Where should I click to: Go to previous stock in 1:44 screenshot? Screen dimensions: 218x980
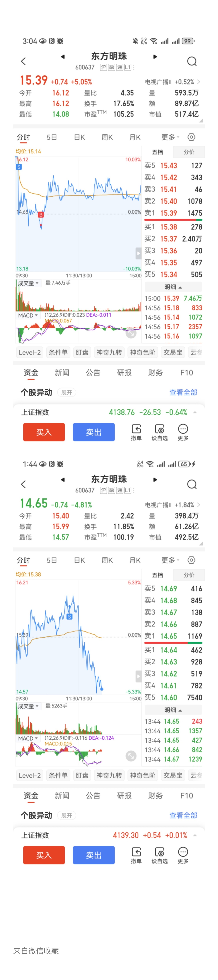point(63,480)
